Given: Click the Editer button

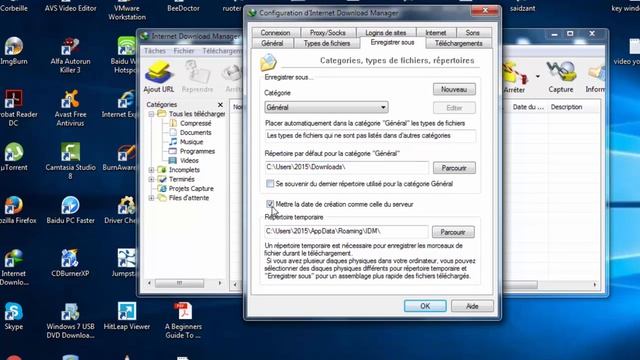Looking at the screenshot, I should click(454, 108).
